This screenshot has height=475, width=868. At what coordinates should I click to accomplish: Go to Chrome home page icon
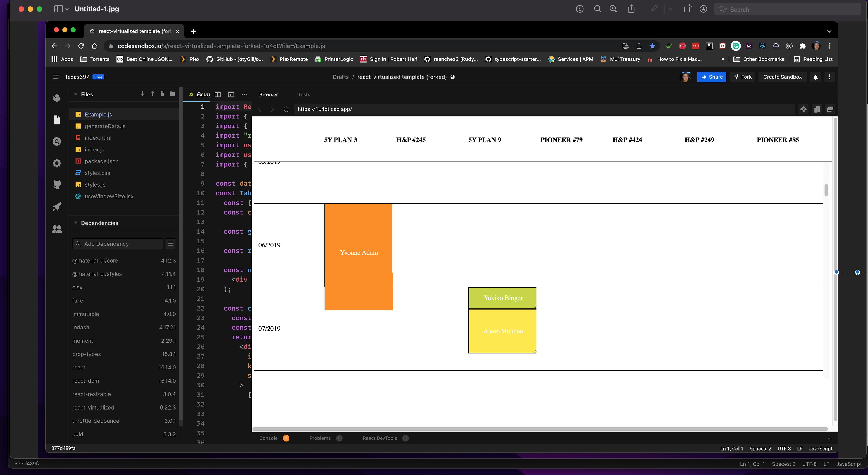(x=94, y=46)
